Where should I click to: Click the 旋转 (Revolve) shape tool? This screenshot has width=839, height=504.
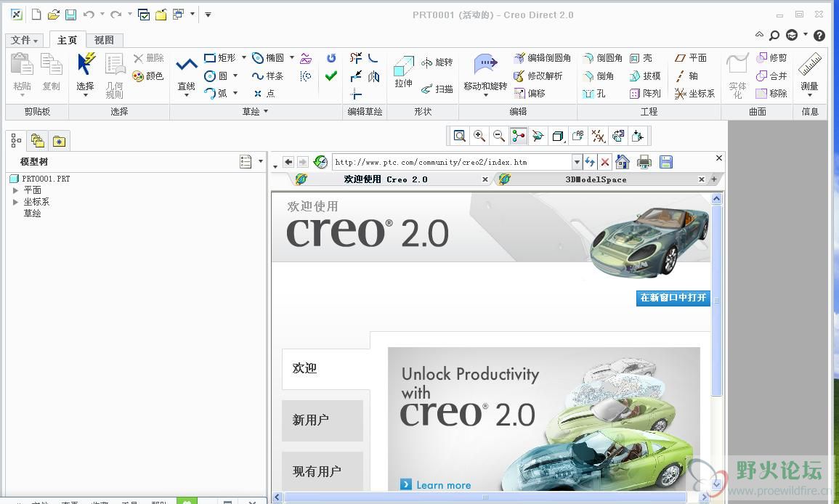click(437, 62)
